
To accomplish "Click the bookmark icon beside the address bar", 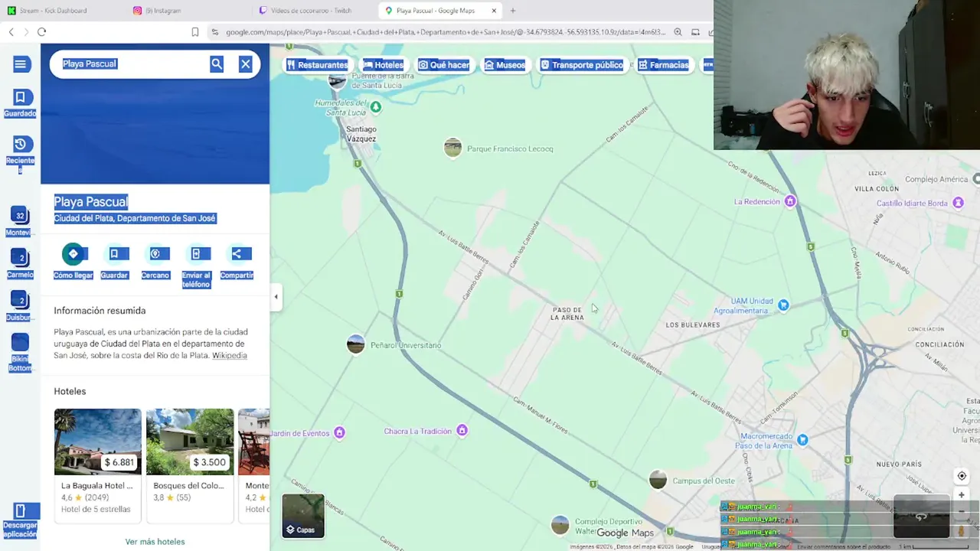I will point(195,32).
